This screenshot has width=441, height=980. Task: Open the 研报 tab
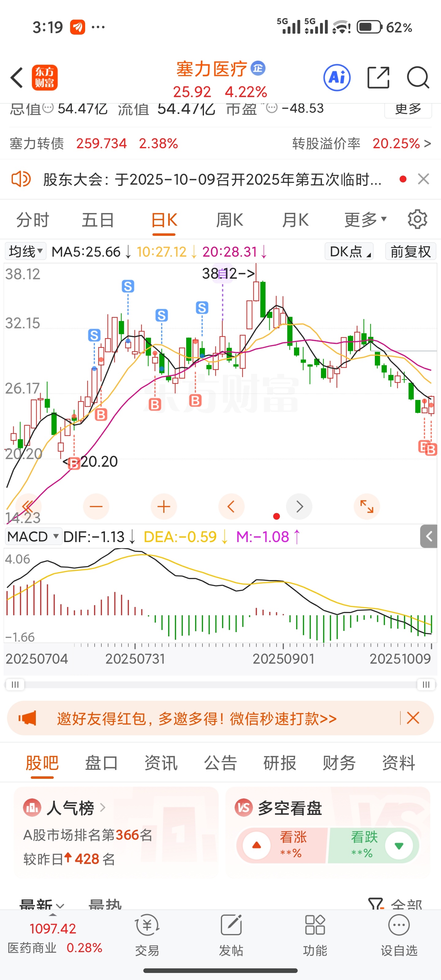point(280,763)
